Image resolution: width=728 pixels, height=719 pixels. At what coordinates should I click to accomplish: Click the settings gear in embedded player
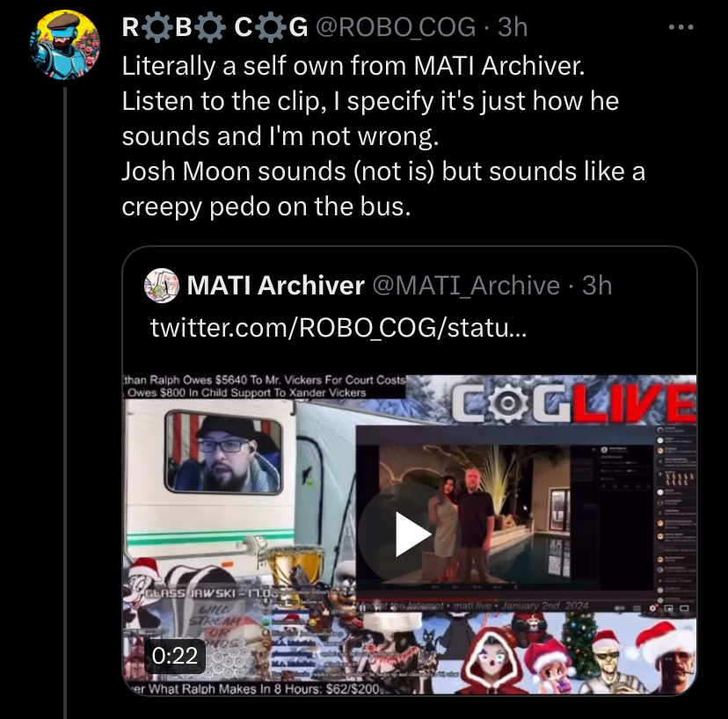click(654, 607)
